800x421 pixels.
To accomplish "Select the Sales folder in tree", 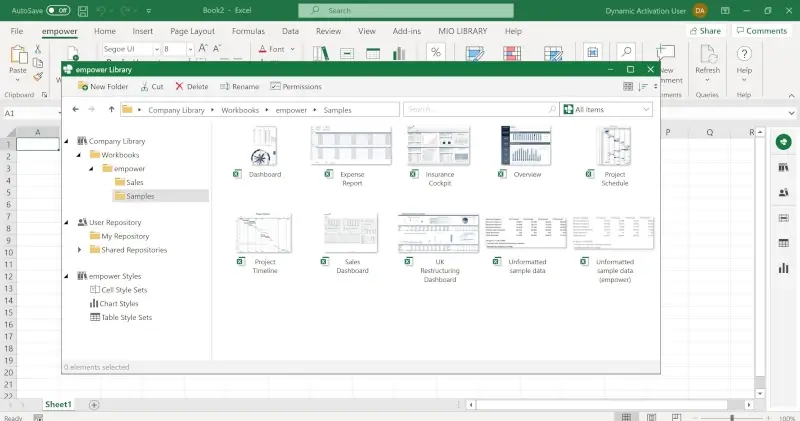I will click(x=135, y=182).
